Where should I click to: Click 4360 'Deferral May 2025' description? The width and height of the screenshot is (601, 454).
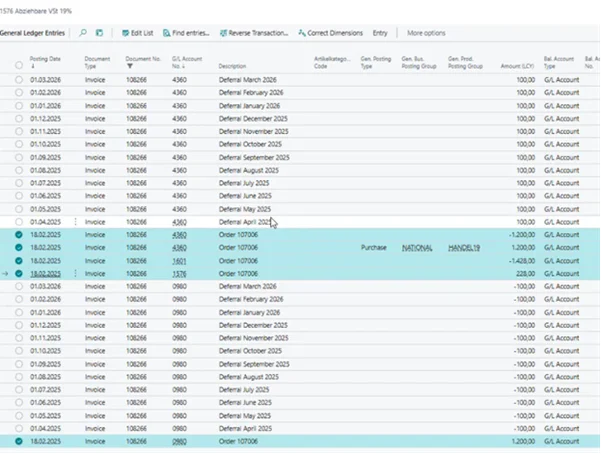(x=245, y=209)
